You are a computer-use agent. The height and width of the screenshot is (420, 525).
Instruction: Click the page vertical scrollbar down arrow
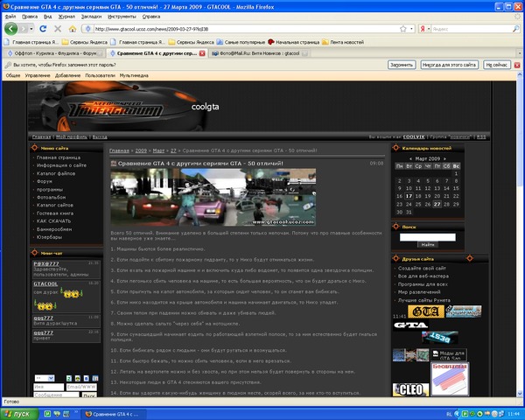(520, 394)
